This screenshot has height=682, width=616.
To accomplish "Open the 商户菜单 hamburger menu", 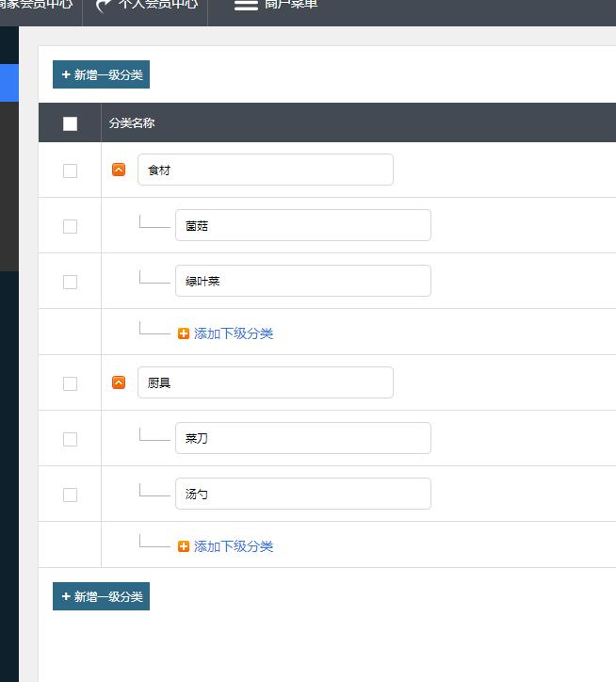I will (x=276, y=6).
